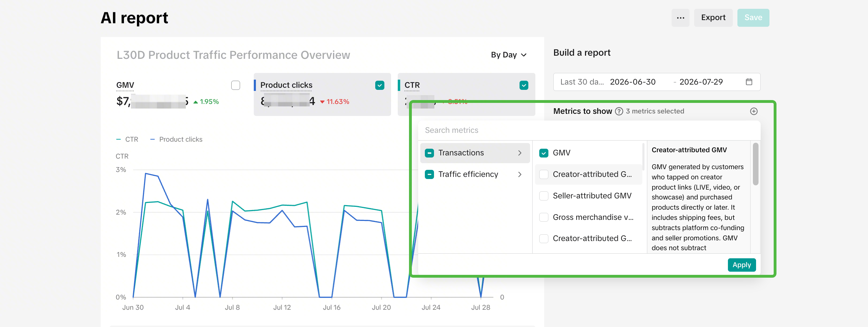Open the Last 30 days preset selector
868x327 pixels.
[x=582, y=82]
